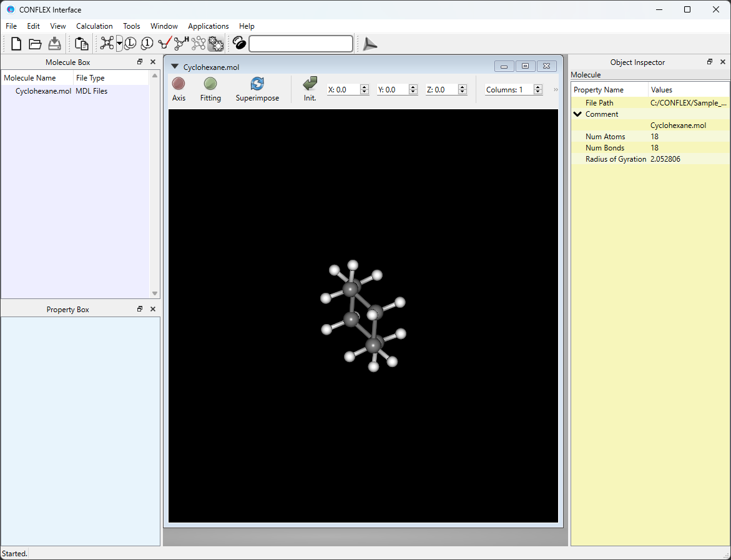Increment the Columns value stepper

point(537,87)
